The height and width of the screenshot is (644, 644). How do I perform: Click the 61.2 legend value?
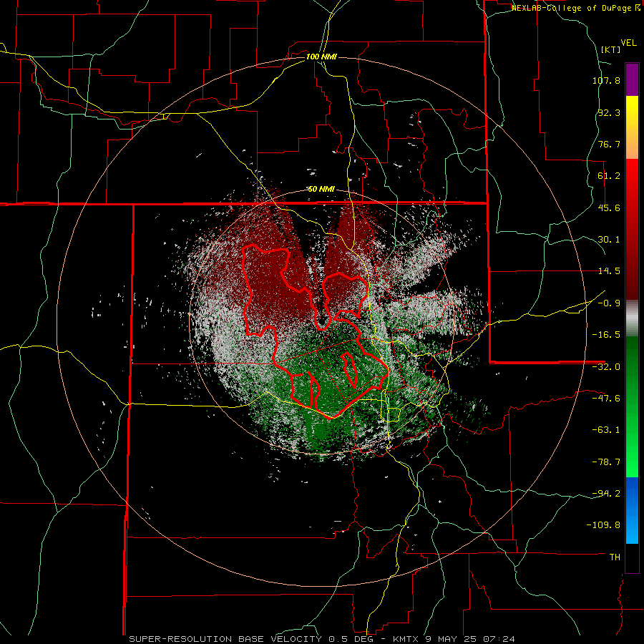(x=609, y=176)
